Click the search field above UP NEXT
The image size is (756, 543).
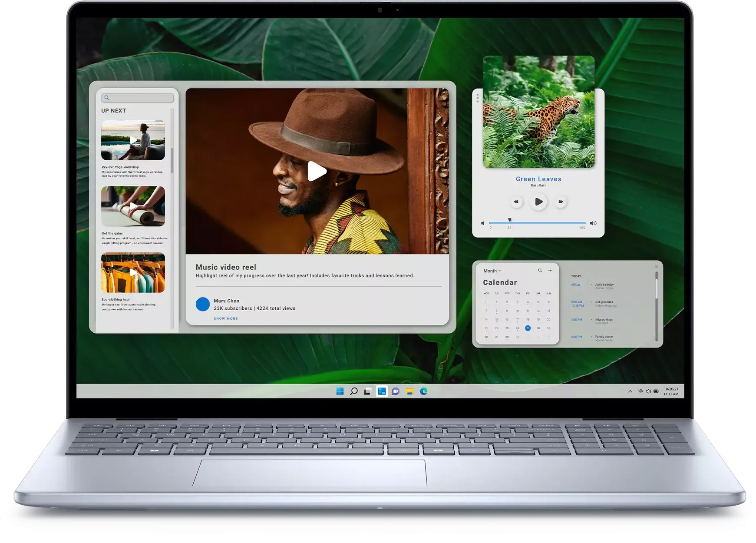coord(138,98)
